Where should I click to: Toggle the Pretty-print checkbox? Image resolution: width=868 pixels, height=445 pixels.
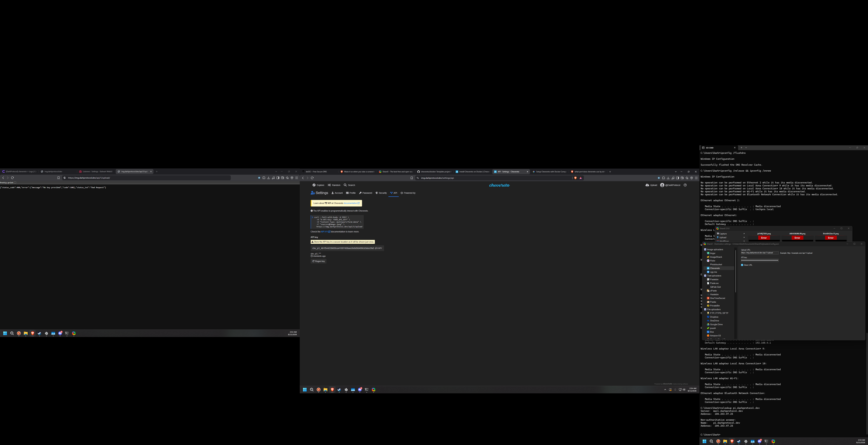click(x=15, y=183)
